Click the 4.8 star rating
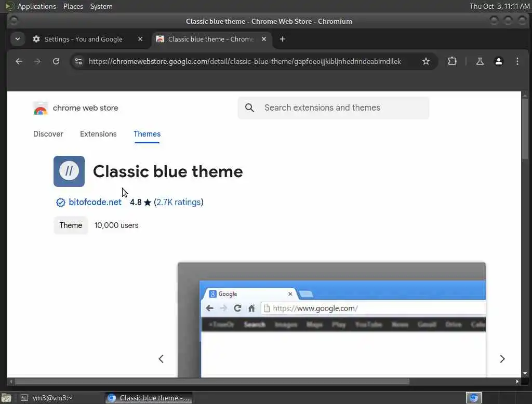The image size is (532, 404). pos(140,202)
